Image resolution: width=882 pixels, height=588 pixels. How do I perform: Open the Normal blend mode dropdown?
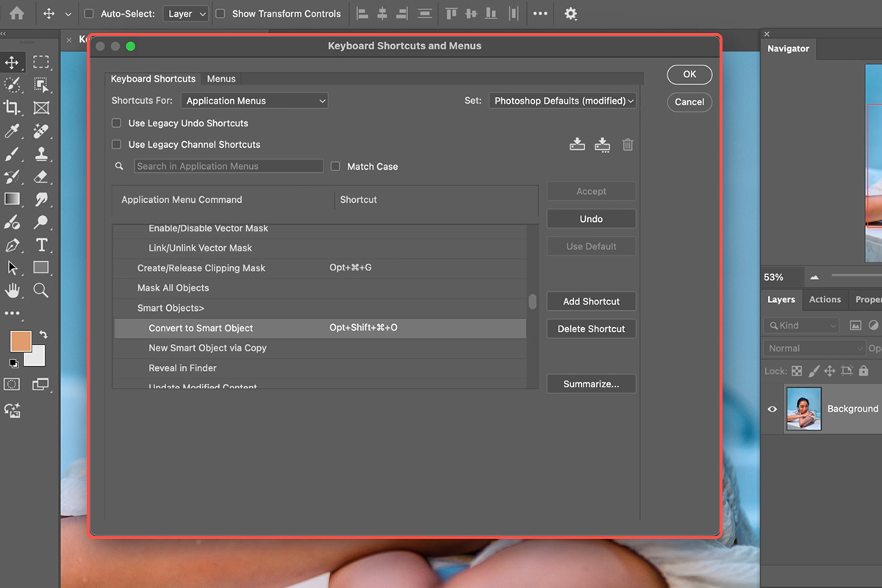click(x=814, y=348)
